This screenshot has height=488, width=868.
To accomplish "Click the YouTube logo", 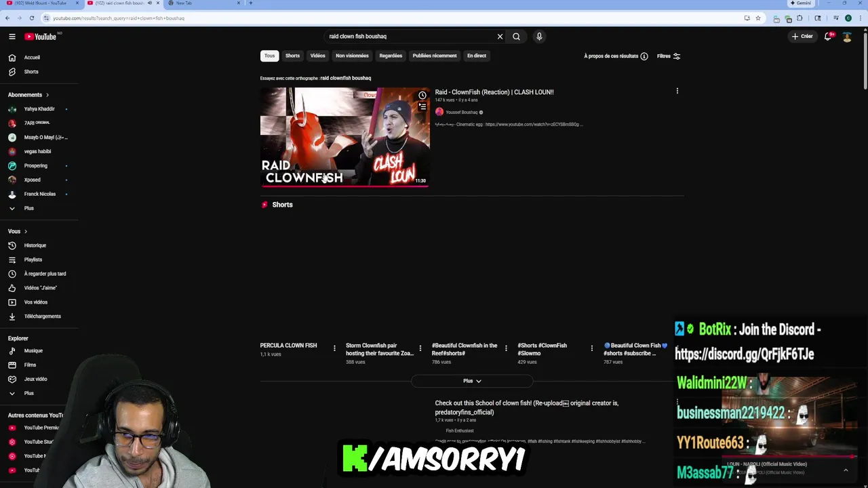I will (x=41, y=37).
